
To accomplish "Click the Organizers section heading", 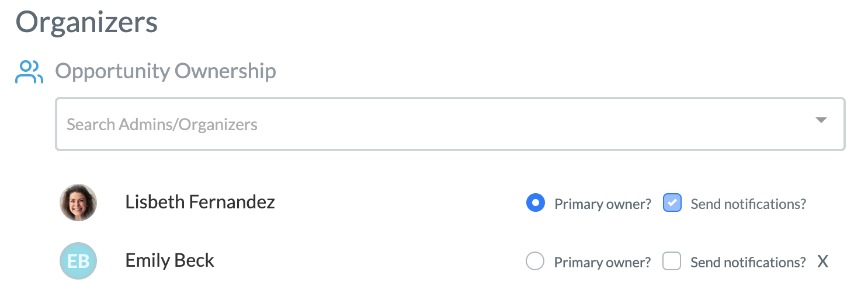I will tap(86, 22).
